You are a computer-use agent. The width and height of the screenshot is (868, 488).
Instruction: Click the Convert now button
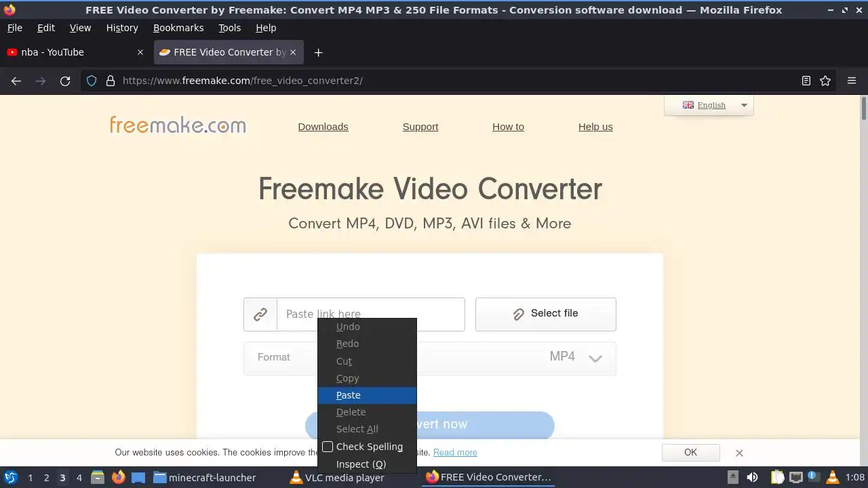430,424
